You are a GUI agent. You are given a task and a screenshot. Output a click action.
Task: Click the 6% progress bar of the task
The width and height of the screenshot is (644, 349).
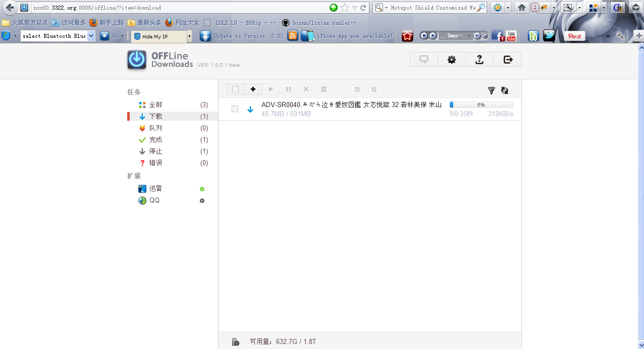point(481,105)
